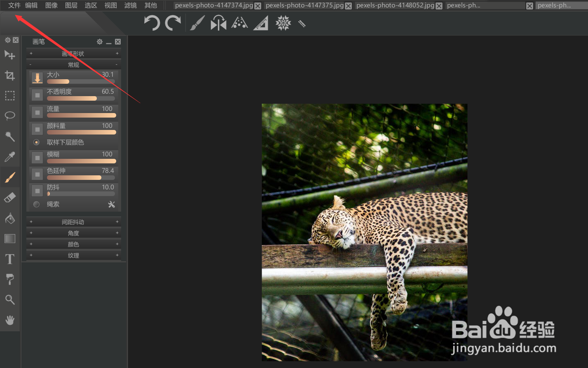Adjust the 色延伸 slider
Image resolution: width=588 pixels, height=368 pixels.
tap(81, 178)
